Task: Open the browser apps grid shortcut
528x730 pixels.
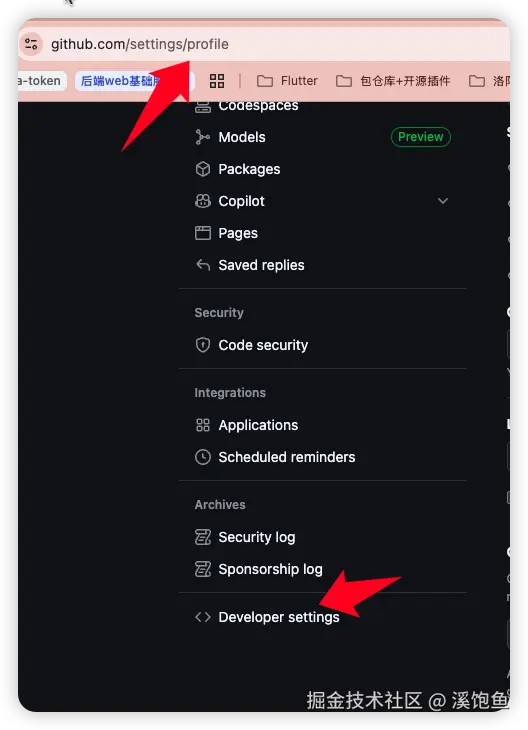Action: click(x=217, y=81)
